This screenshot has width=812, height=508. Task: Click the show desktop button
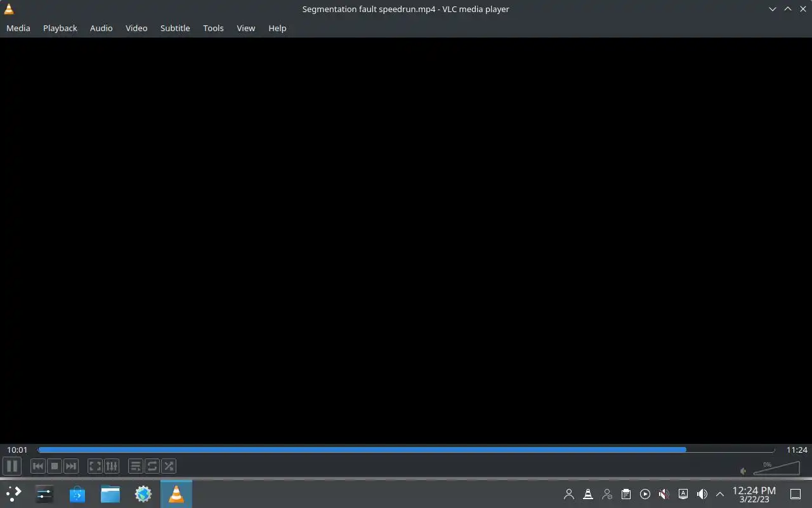click(x=795, y=494)
